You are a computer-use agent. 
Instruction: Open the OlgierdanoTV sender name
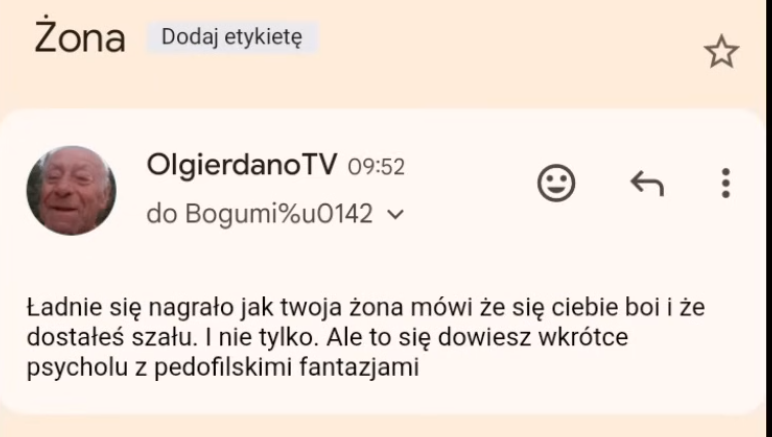242,164
